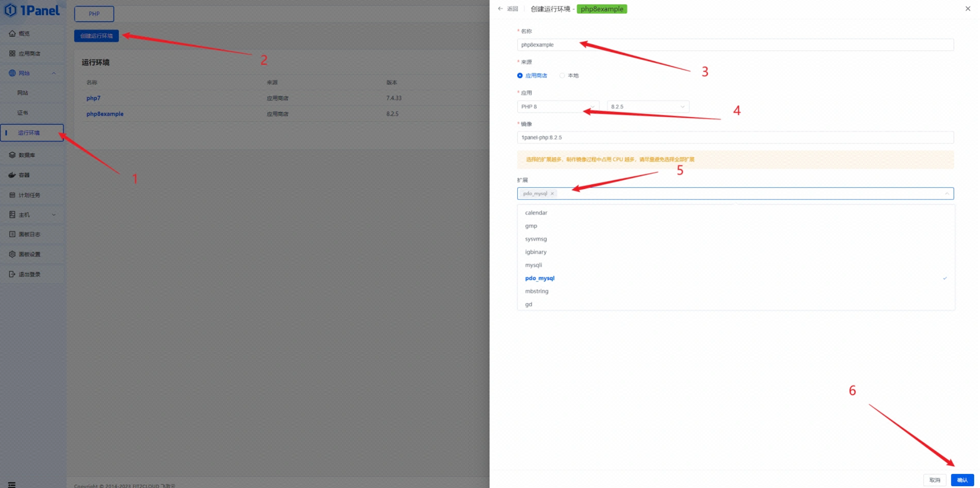Switch to the PHP tab
Image resolution: width=980 pixels, height=488 pixels.
pos(94,14)
